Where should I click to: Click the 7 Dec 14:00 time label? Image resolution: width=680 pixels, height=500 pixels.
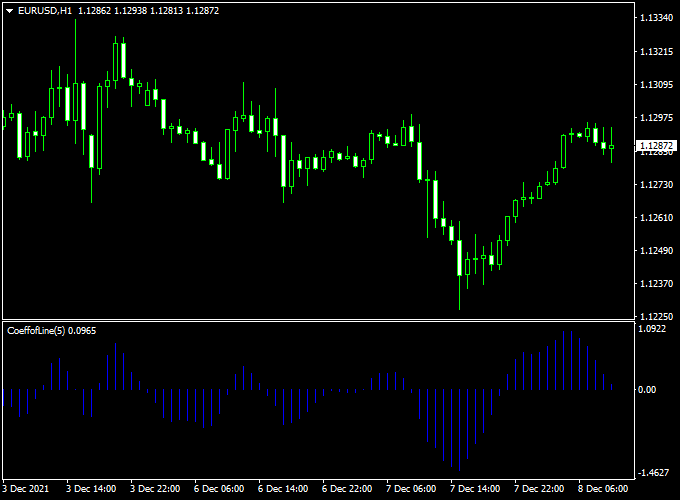475,489
